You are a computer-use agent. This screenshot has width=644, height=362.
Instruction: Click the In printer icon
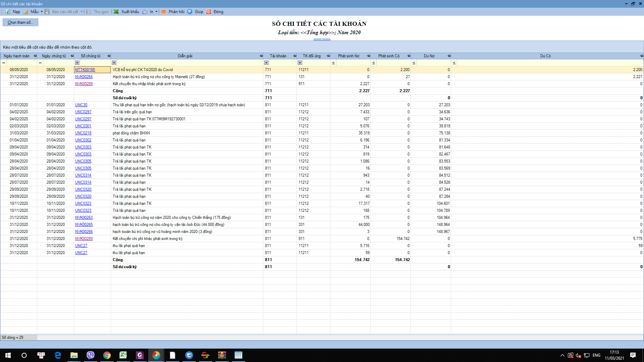pyautogui.click(x=145, y=12)
